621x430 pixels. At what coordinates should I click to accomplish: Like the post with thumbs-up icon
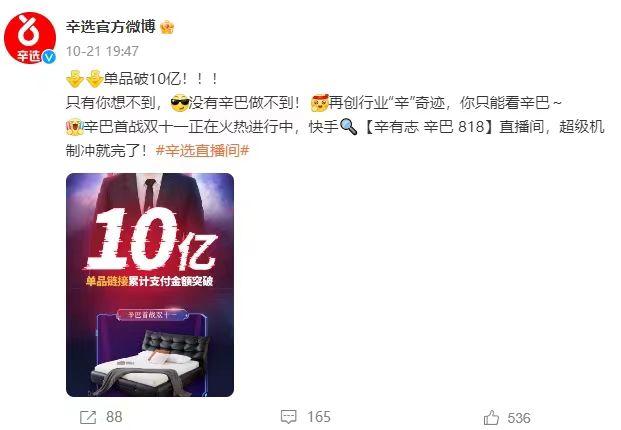click(x=491, y=417)
